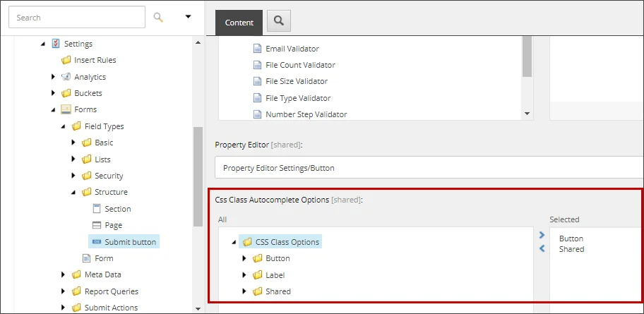Switch to the Content tab
Screen dimensions: 644x314
[x=239, y=23]
